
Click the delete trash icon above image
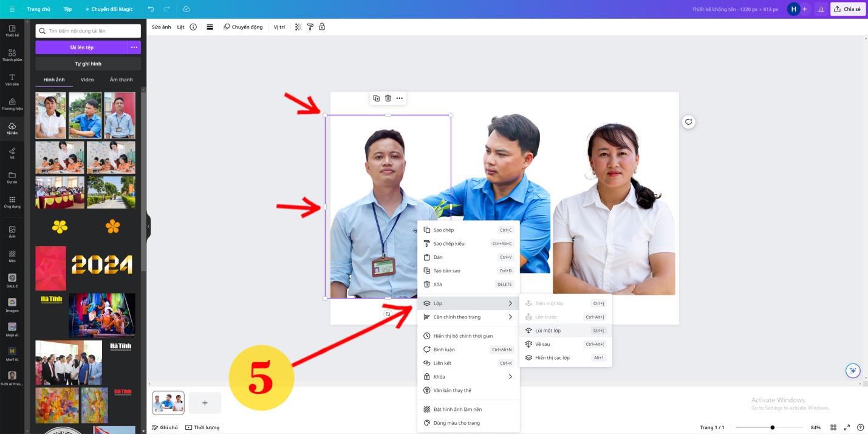[x=388, y=98]
